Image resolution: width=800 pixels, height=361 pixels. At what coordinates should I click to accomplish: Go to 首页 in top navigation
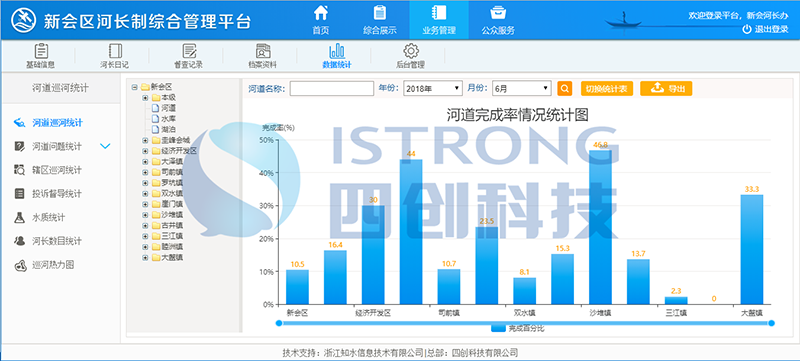click(x=320, y=20)
